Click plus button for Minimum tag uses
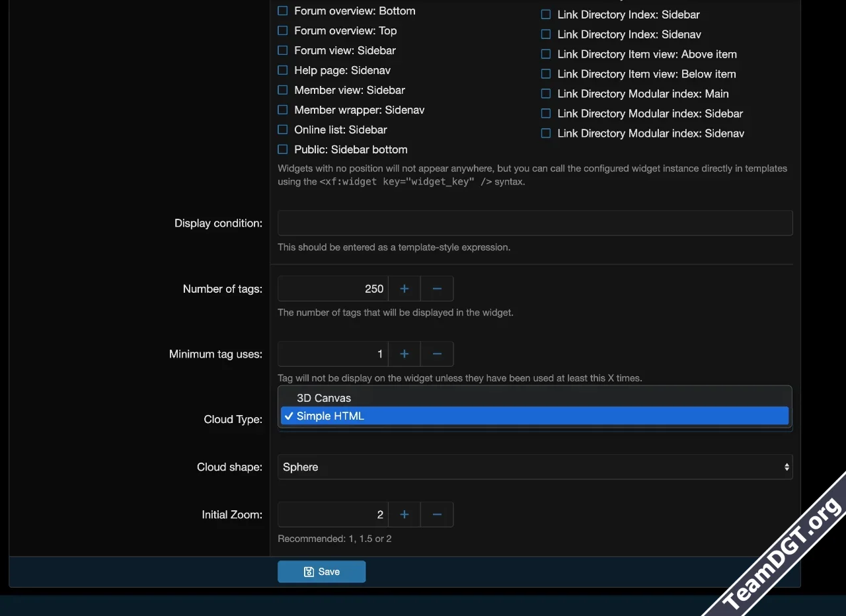 click(x=404, y=354)
